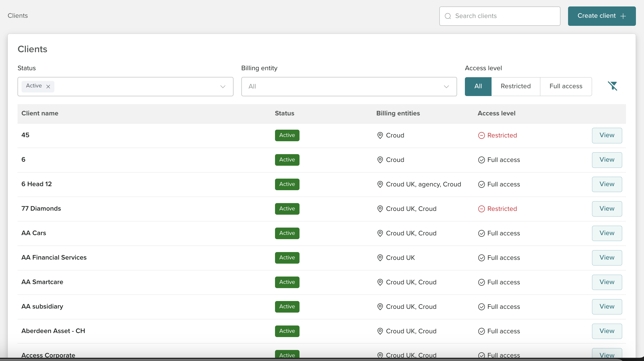Image resolution: width=644 pixels, height=361 pixels.
Task: Click the search magnifier icon
Action: pyautogui.click(x=448, y=16)
